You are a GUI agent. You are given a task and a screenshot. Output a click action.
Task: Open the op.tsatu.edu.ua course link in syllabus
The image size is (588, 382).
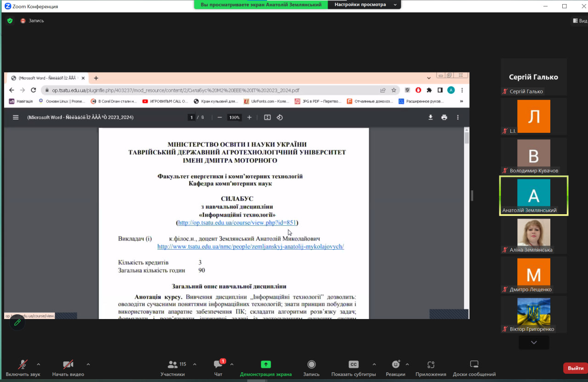237,222
